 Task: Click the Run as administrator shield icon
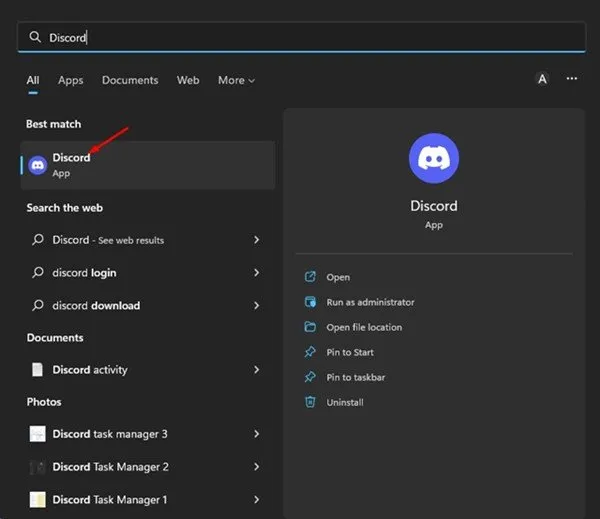point(310,302)
